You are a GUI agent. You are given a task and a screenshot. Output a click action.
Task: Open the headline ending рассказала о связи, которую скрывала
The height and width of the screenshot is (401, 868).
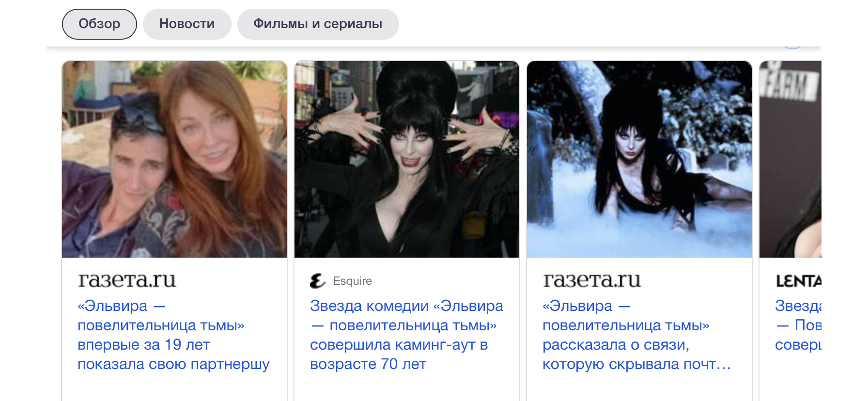pyautogui.click(x=636, y=335)
